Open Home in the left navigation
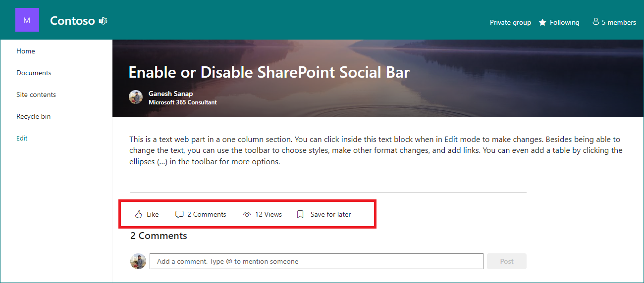The image size is (644, 283). pos(26,51)
